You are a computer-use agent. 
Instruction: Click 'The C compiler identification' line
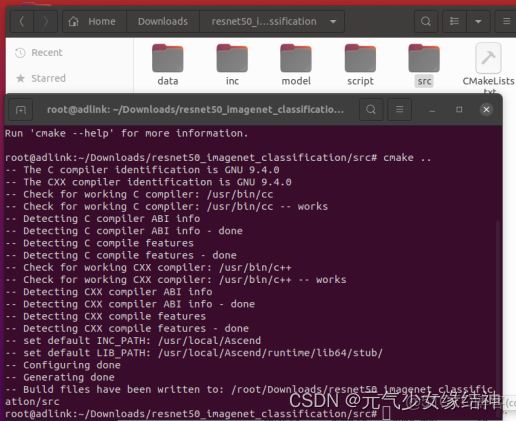[142, 170]
